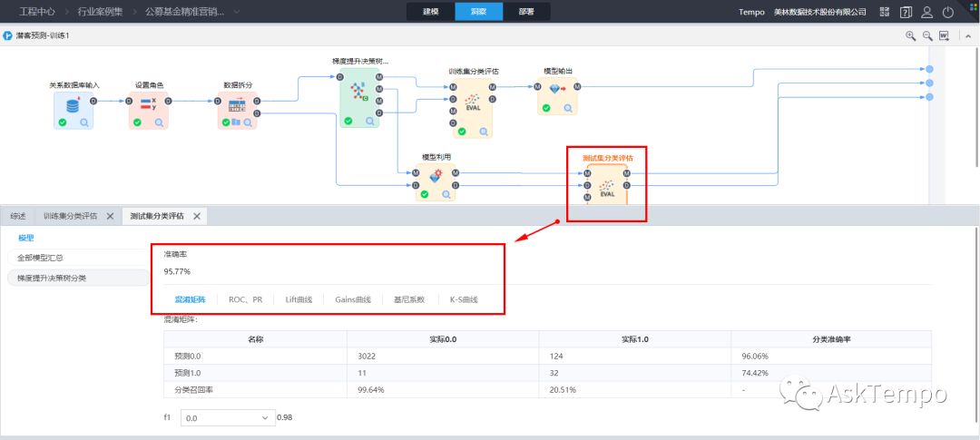Select the 设置角色 node icon

pos(148,103)
